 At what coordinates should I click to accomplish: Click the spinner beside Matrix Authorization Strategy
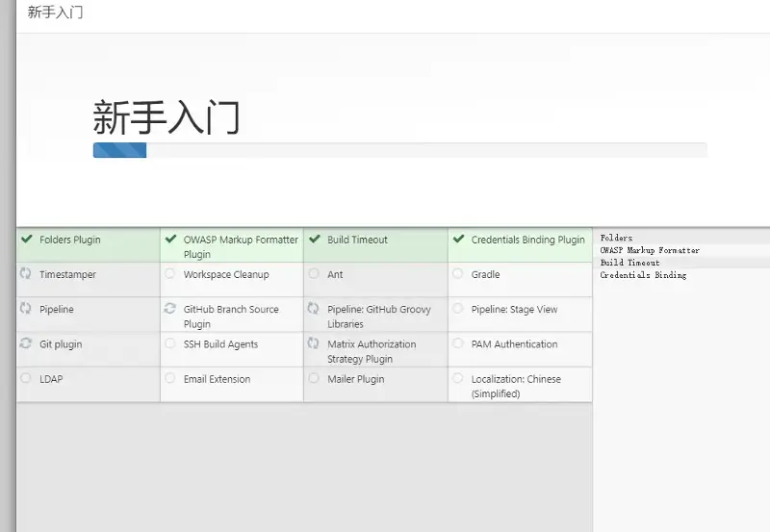coord(314,343)
